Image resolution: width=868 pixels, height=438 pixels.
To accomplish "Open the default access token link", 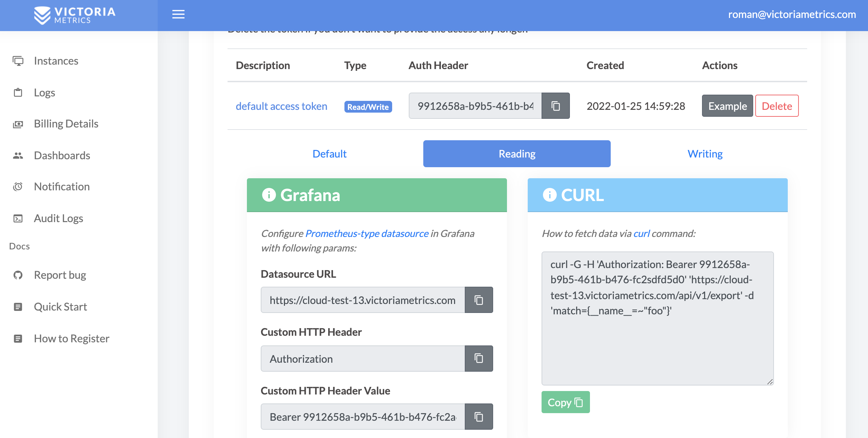I will (x=281, y=106).
